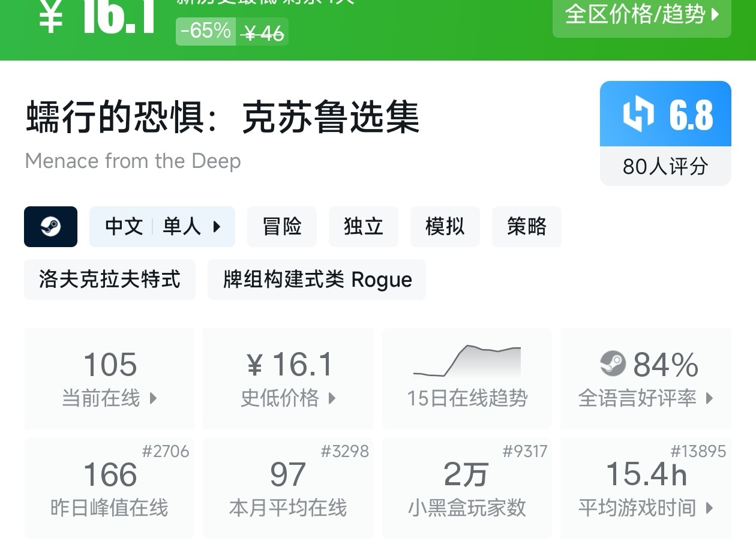Tap the game title 蠕行的恐惧：克苏鲁选集
This screenshot has width=756, height=553.
223,117
